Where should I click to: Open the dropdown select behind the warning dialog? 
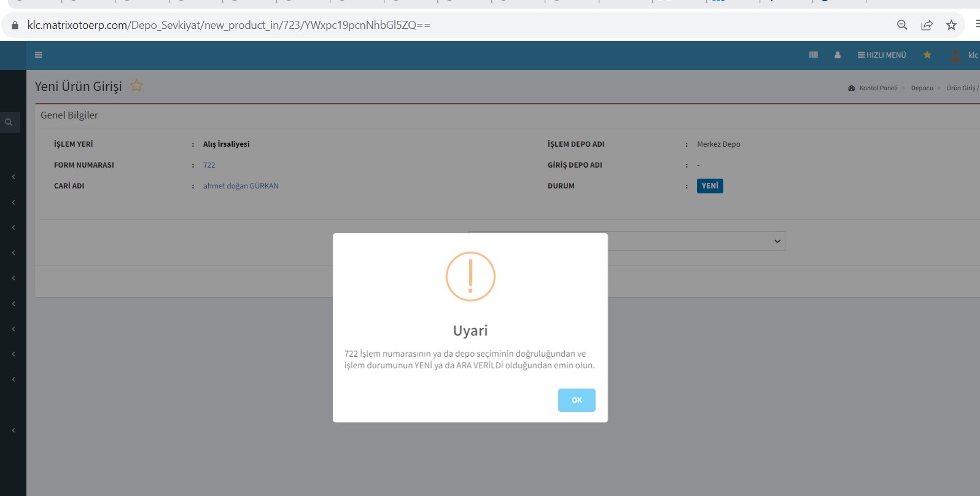click(696, 241)
